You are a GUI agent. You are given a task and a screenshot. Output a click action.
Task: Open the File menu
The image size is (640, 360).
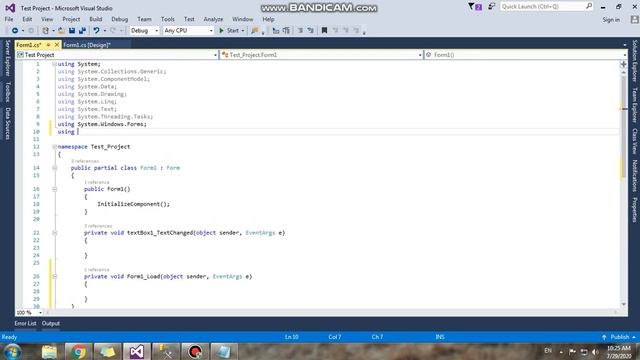click(x=9, y=19)
